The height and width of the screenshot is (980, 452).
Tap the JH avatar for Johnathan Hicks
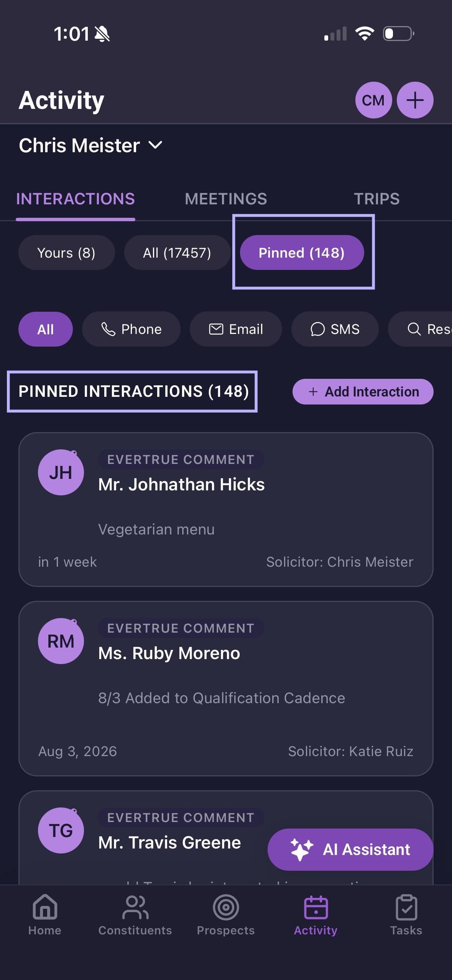click(x=61, y=472)
